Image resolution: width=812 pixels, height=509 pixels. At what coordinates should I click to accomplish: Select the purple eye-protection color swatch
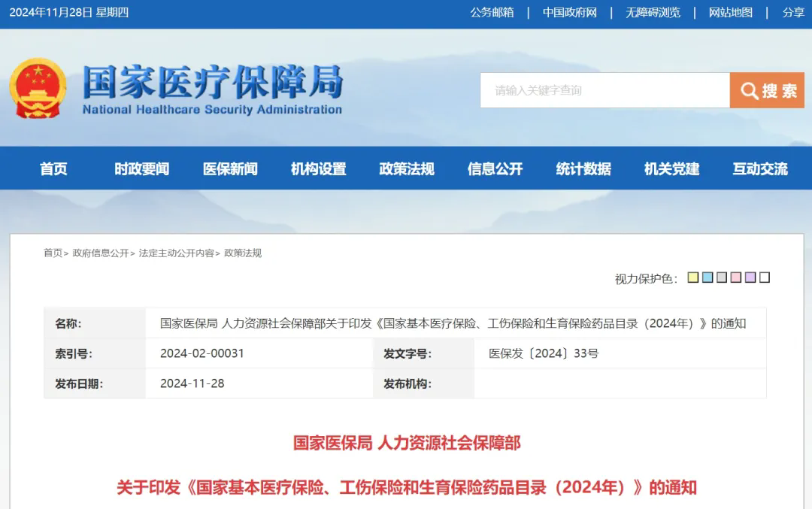[750, 277]
